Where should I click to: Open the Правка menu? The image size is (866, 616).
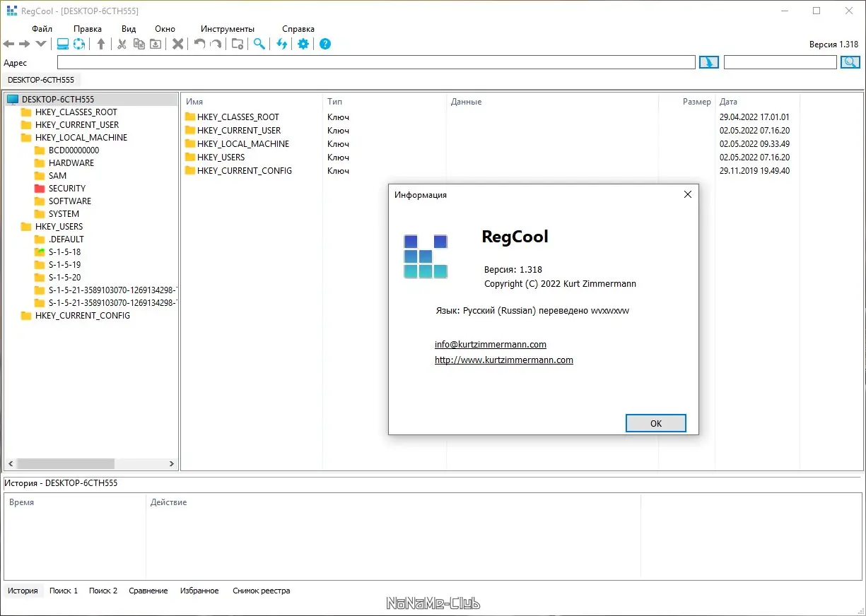pyautogui.click(x=88, y=29)
